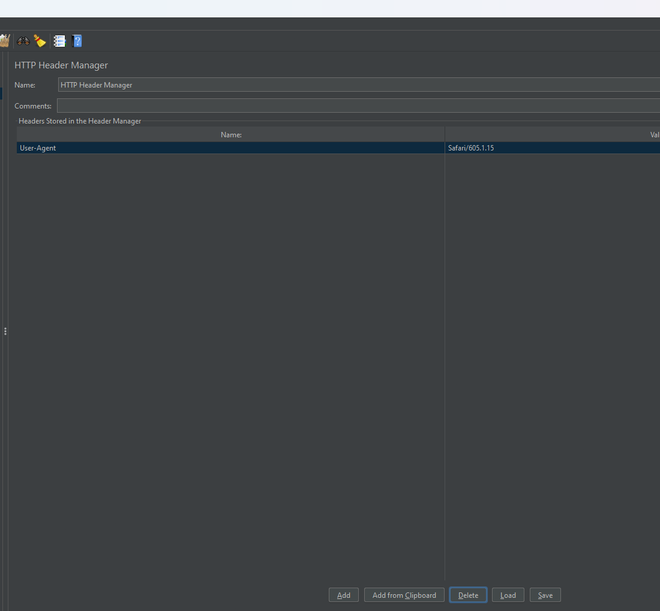Click the Save button

point(545,595)
